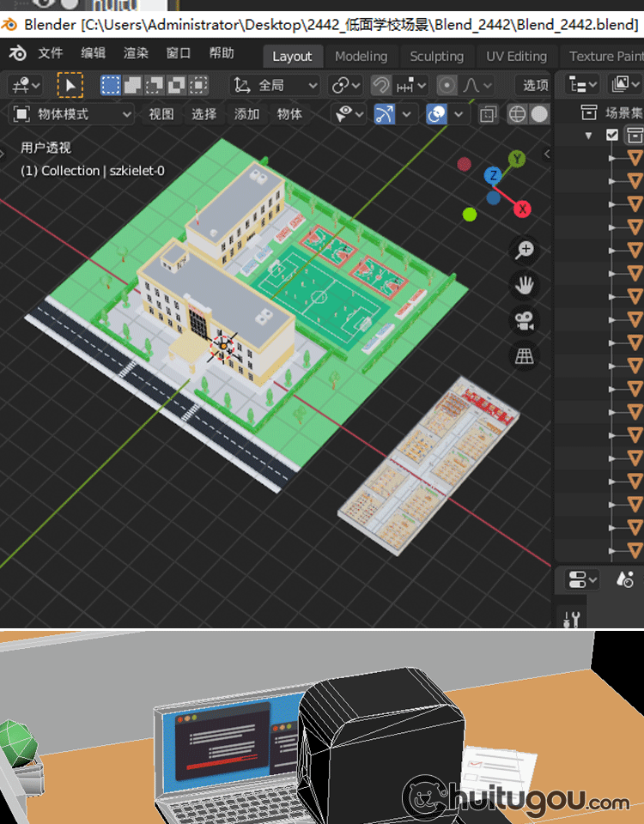Select the classroom floor plan model

coord(428,465)
